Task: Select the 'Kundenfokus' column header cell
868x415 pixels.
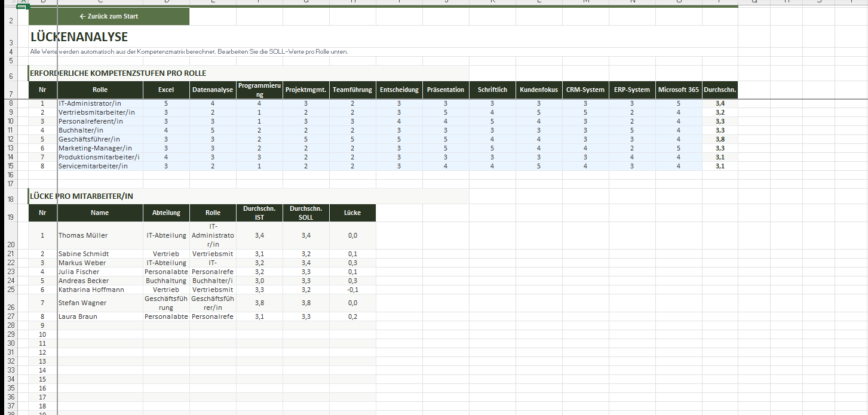Action: click(538, 90)
